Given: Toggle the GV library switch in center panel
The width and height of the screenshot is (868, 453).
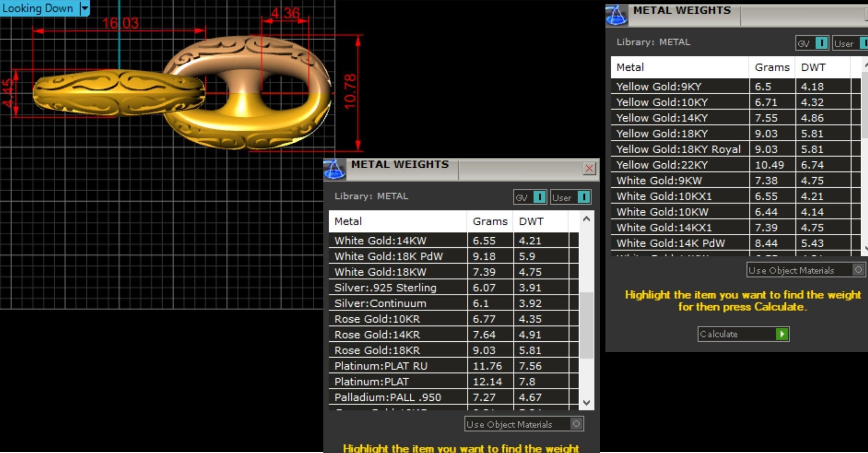Looking at the screenshot, I should pyautogui.click(x=540, y=197).
